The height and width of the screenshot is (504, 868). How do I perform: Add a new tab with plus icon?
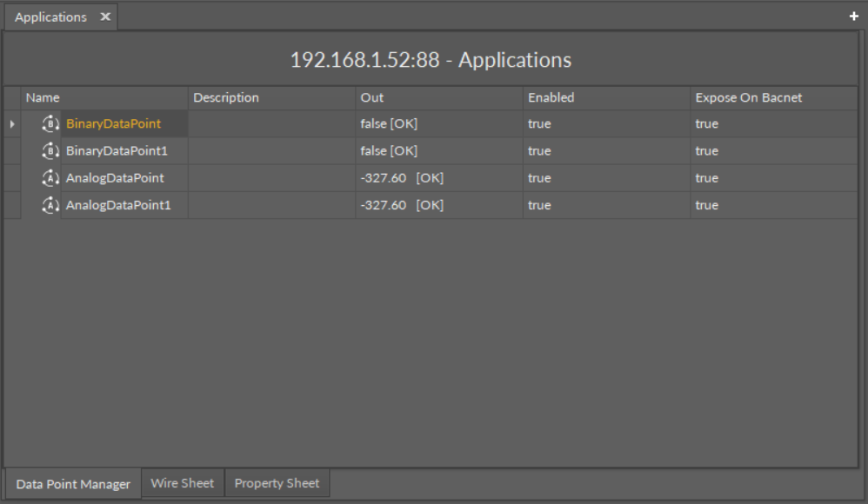(853, 17)
